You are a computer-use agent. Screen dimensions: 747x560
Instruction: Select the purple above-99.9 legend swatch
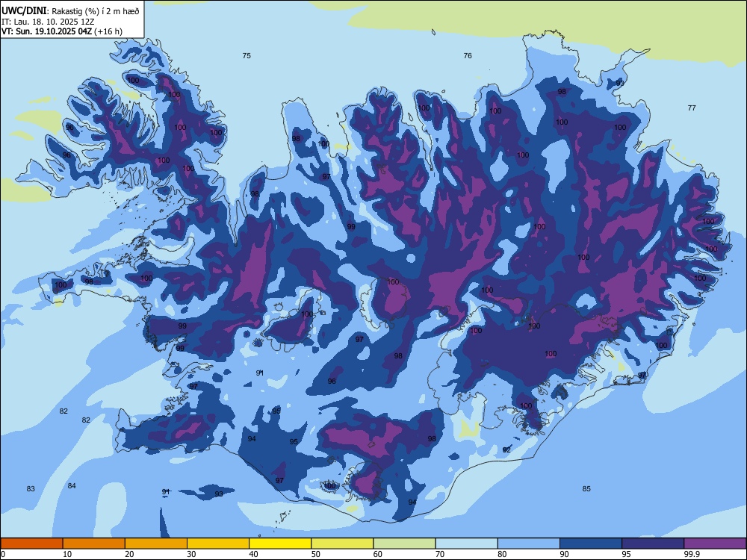(715, 544)
